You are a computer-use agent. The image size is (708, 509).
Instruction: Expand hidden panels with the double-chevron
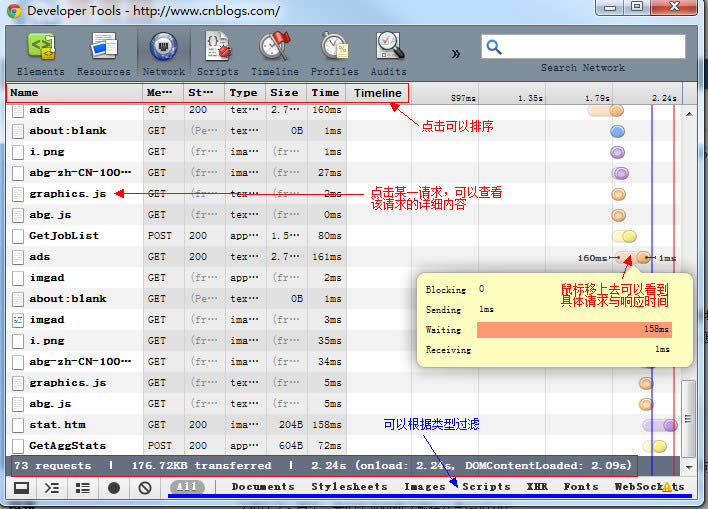456,53
